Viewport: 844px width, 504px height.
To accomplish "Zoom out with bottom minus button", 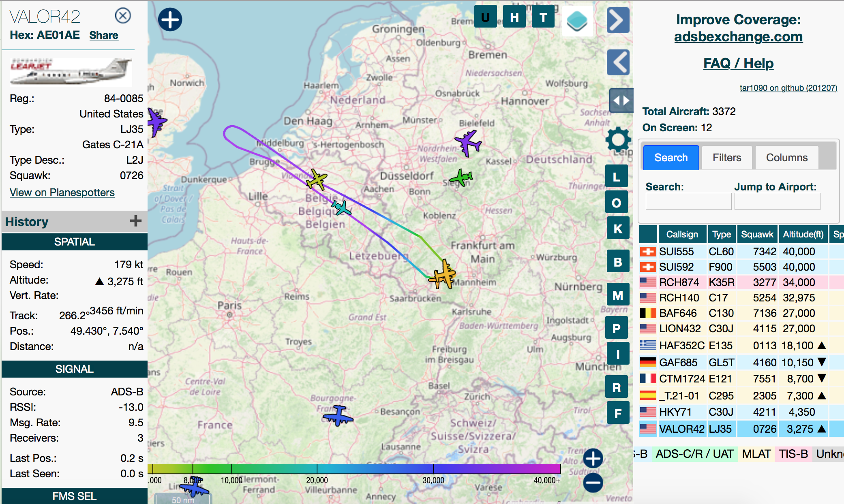I will [x=593, y=483].
